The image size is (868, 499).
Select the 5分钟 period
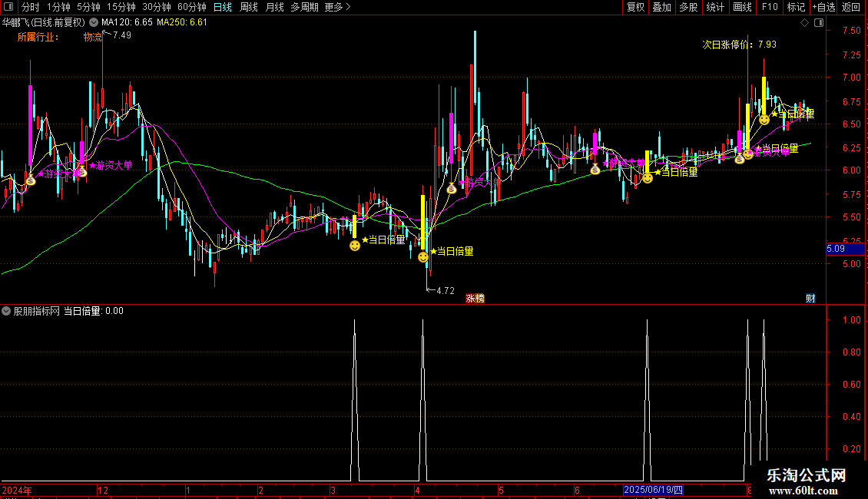pos(88,7)
